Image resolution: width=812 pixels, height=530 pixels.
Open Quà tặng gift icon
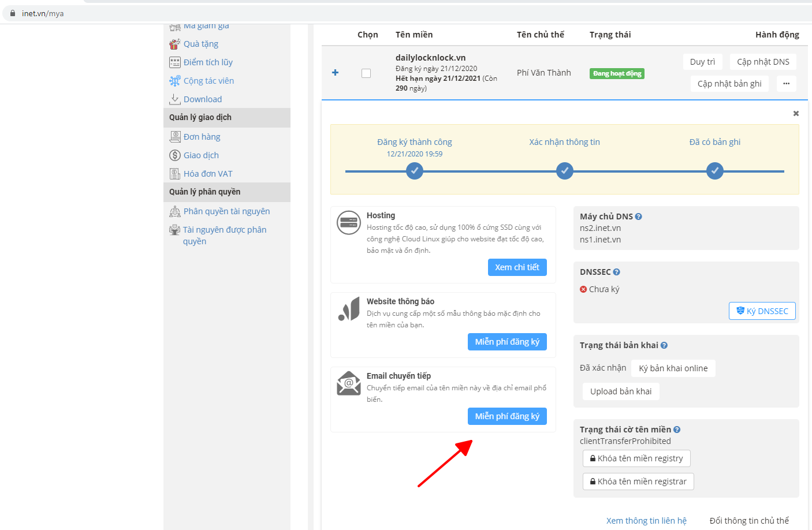coord(174,44)
